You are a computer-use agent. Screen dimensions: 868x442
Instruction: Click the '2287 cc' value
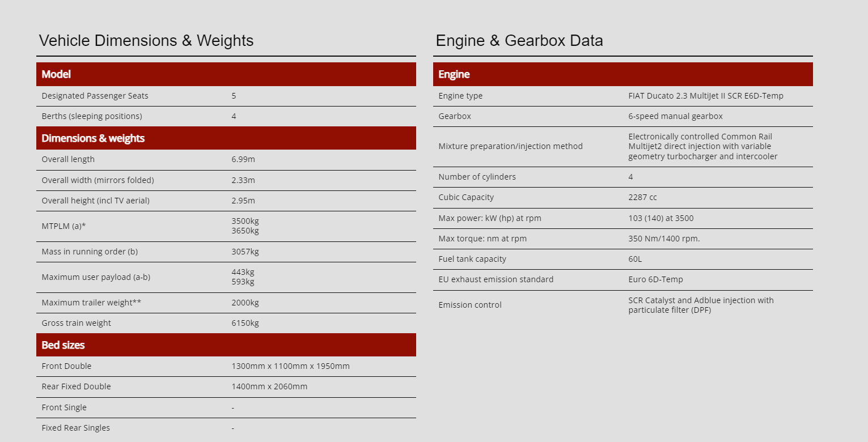coord(642,197)
